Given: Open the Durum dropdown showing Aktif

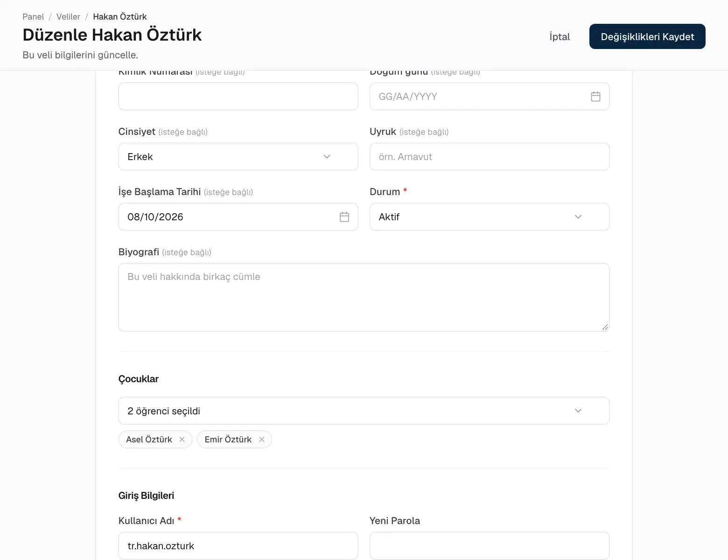Looking at the screenshot, I should 489,217.
